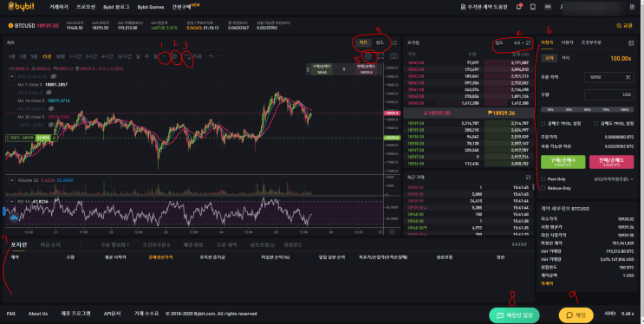The width and height of the screenshot is (644, 324).
Task: Open the calculator in the order panel
Action: coord(631,42)
